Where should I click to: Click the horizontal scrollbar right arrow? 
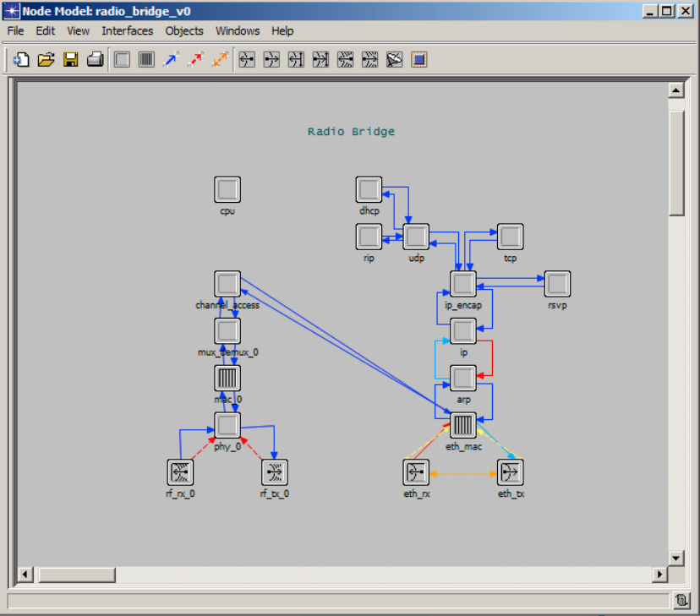point(659,575)
